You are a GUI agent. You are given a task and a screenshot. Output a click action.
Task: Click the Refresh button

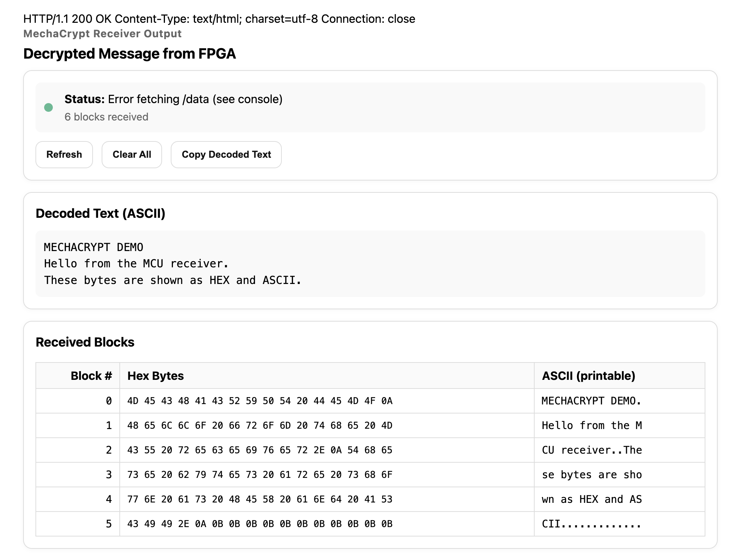(x=64, y=154)
